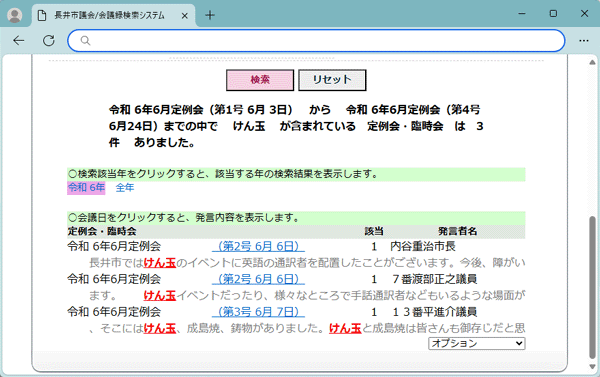This screenshot has width=600, height=377.
Task: Click the vertical scrollbar thumb
Action: tap(592, 288)
